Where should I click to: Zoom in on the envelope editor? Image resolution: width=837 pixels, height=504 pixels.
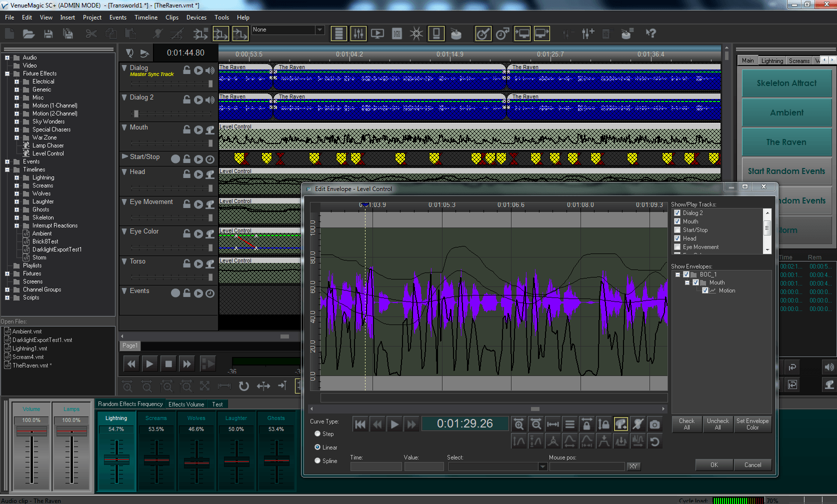(519, 424)
